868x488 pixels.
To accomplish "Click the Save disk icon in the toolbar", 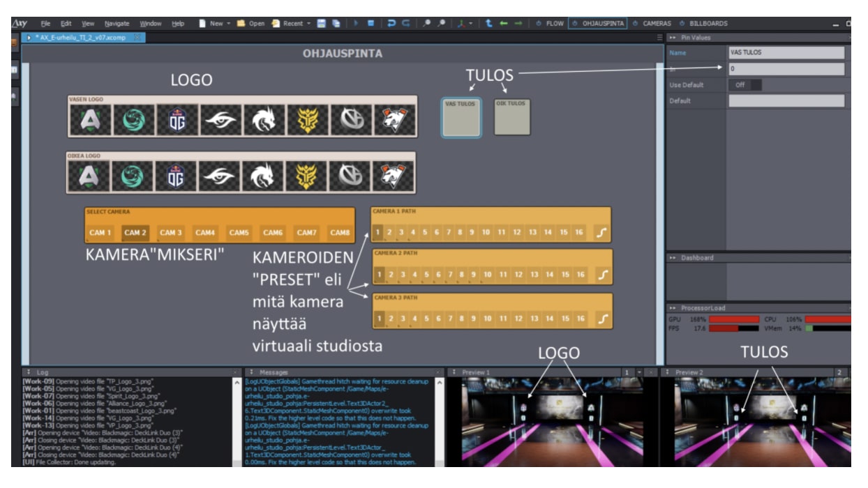I will coord(321,23).
